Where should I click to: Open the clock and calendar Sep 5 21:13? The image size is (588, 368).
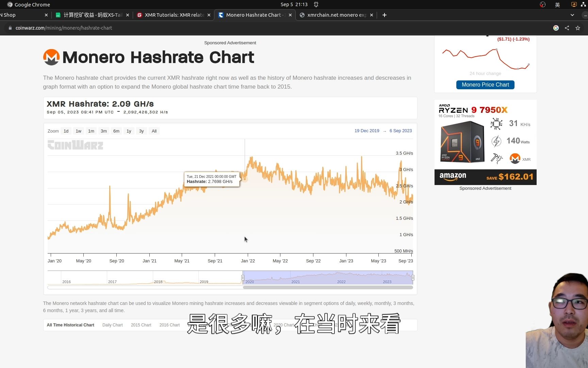pos(294,4)
